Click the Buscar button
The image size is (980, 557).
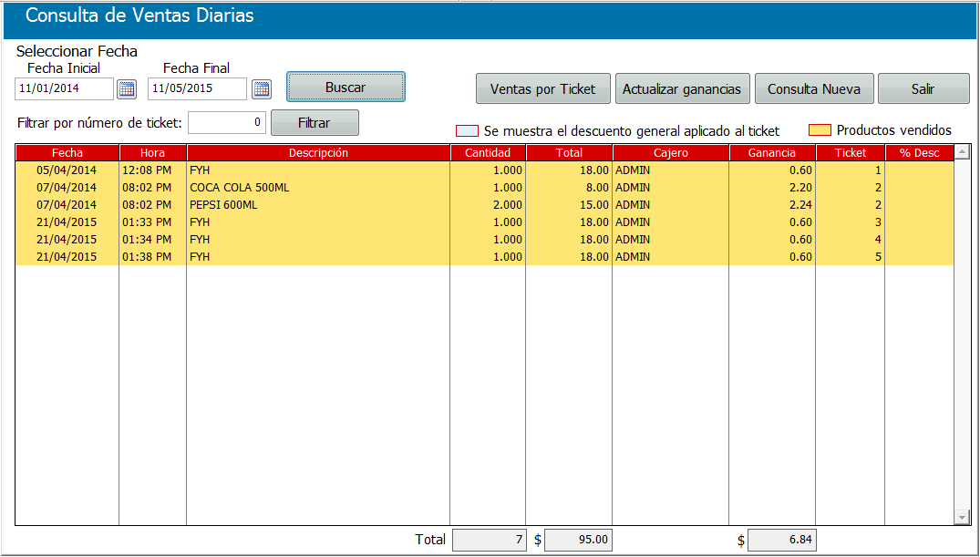(x=346, y=87)
